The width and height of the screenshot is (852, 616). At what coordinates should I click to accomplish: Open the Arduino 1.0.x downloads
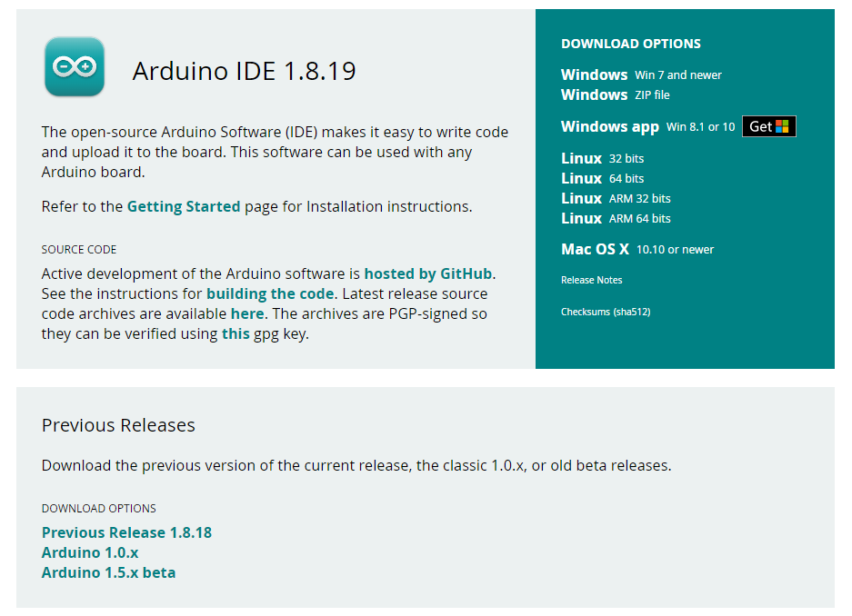90,552
